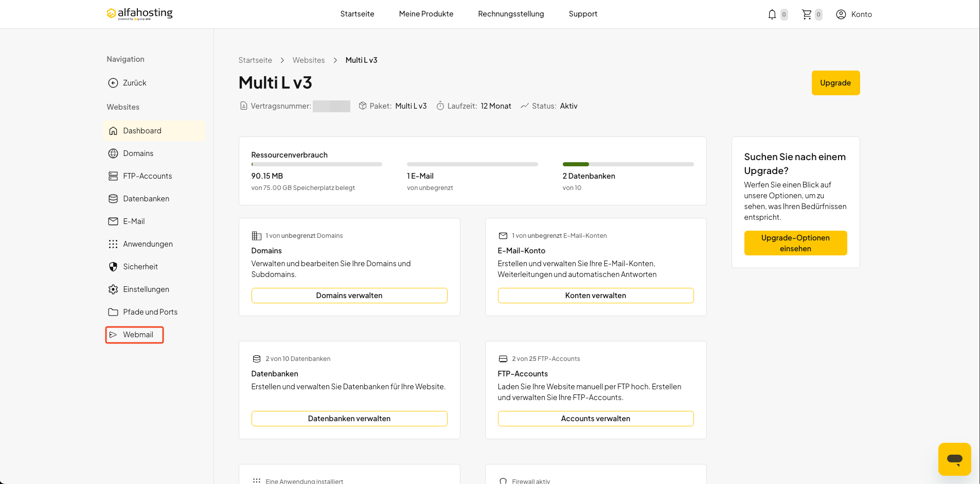
Task: Click the alfahosting logo
Action: (139, 13)
